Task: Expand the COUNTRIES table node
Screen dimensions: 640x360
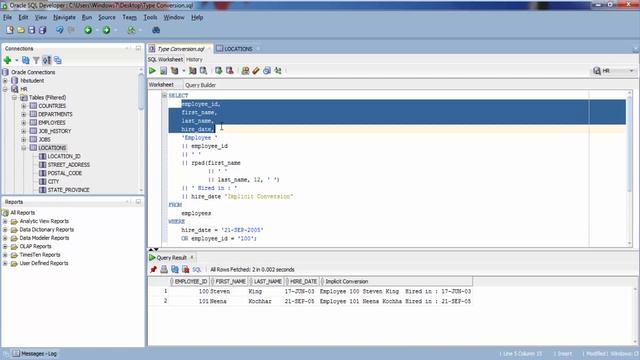Action: coord(24,106)
